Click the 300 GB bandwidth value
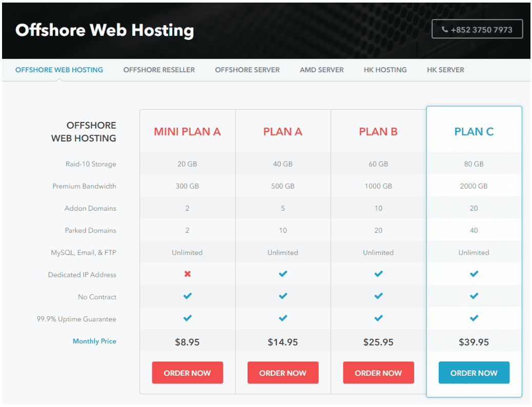 [x=187, y=186]
